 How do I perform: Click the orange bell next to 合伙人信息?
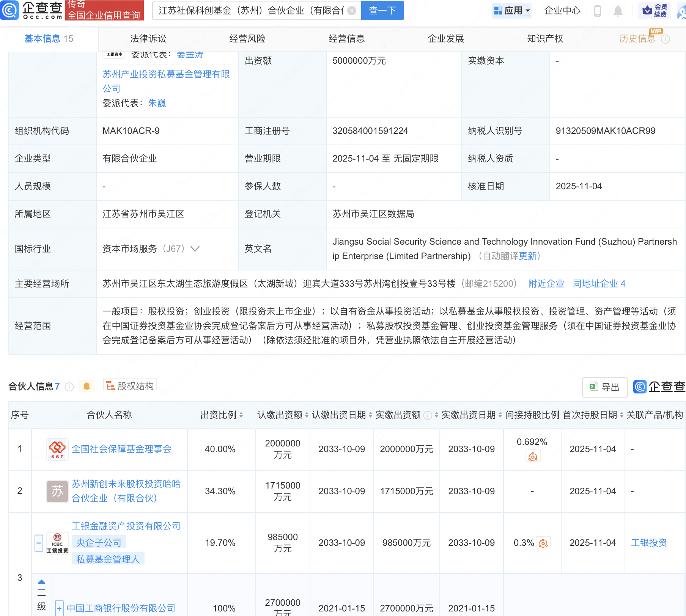click(87, 386)
